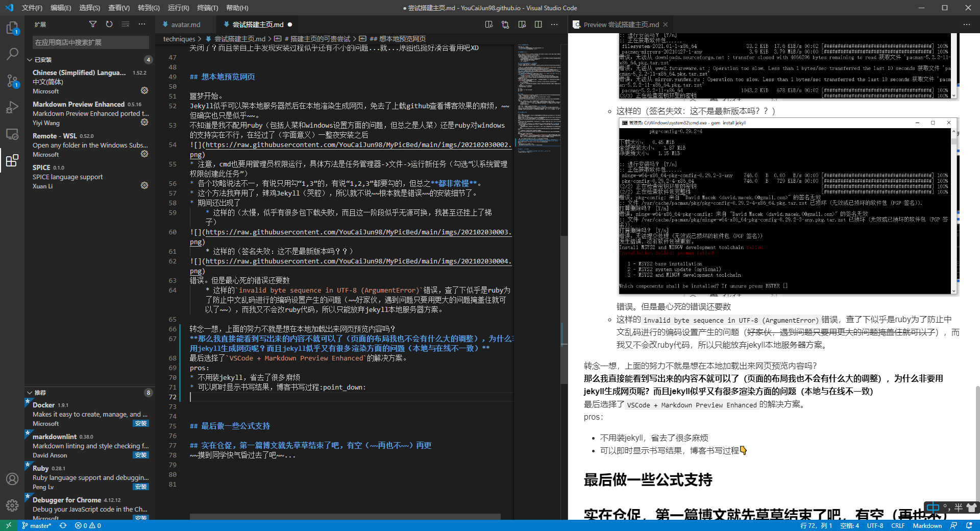The image size is (980, 531).
Task: Open 尝试搭建主页.md breadcrumb item
Action: pyautogui.click(x=236, y=39)
